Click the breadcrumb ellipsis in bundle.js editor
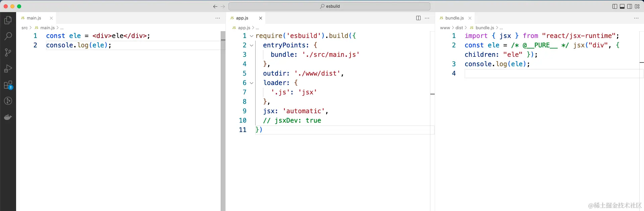Image resolution: width=644 pixels, height=211 pixels. click(x=501, y=28)
